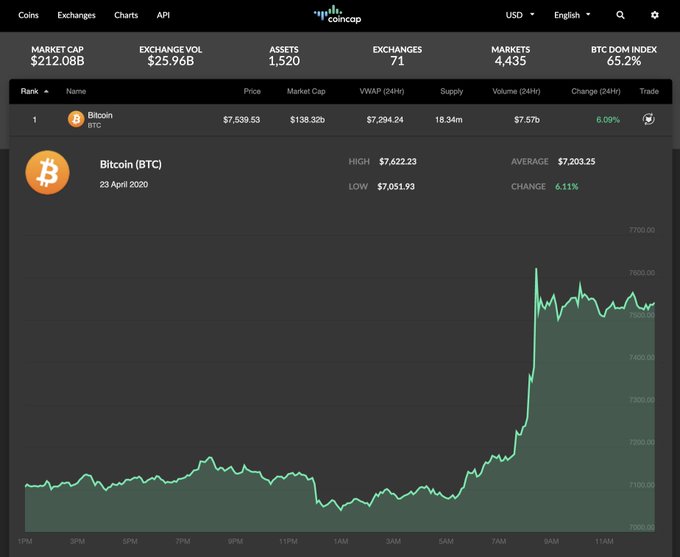Sort by Name column header

(76, 91)
